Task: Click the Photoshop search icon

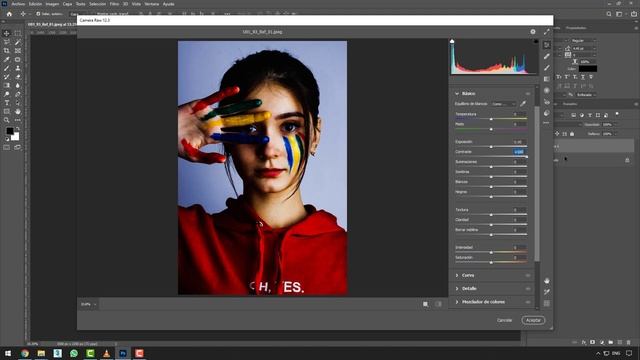Action: [609, 14]
